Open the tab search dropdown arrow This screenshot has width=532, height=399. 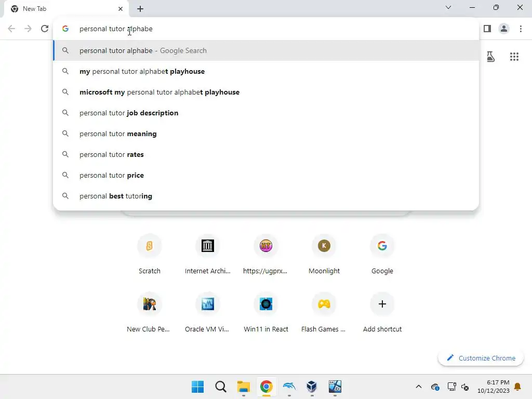click(x=448, y=7)
